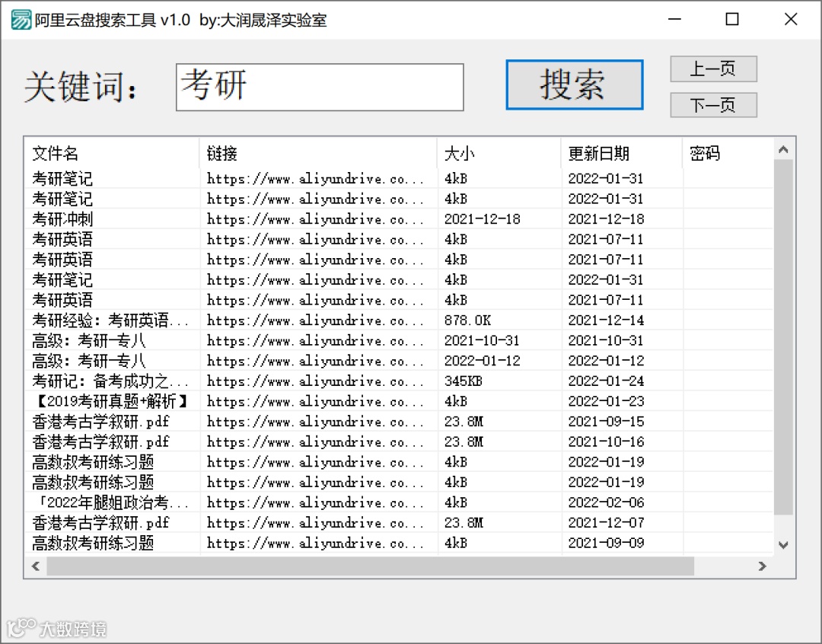
Task: Sort by the 文件名 column header
Action: 112,153
